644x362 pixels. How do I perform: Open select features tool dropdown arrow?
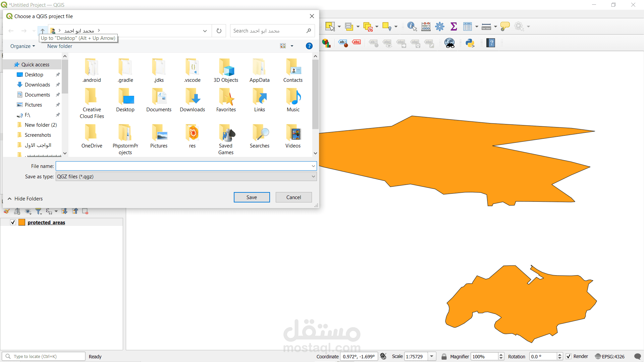click(339, 26)
